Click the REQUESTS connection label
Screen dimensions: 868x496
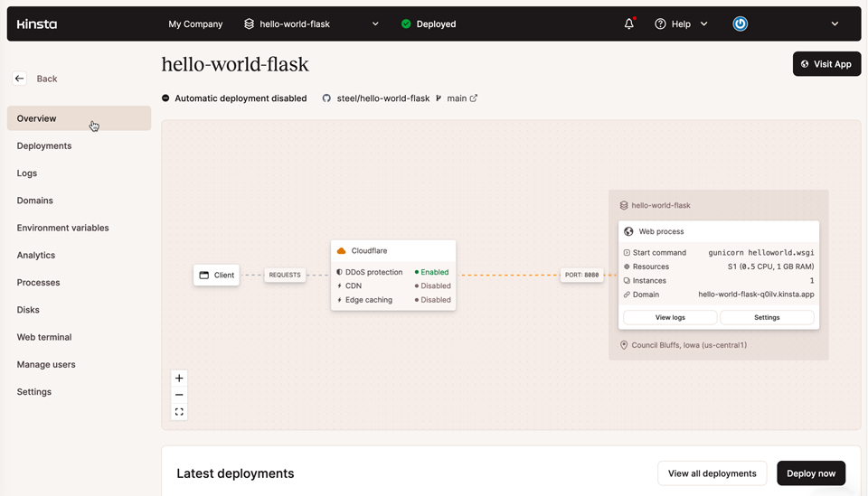[285, 275]
